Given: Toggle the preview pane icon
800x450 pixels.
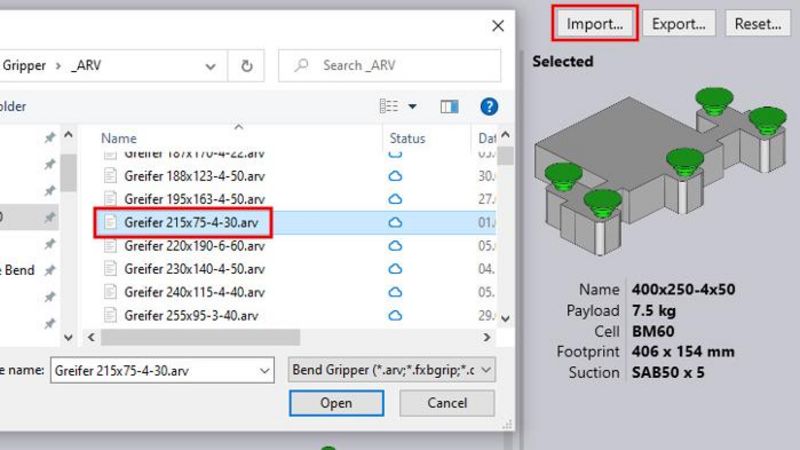Looking at the screenshot, I should click(x=449, y=106).
